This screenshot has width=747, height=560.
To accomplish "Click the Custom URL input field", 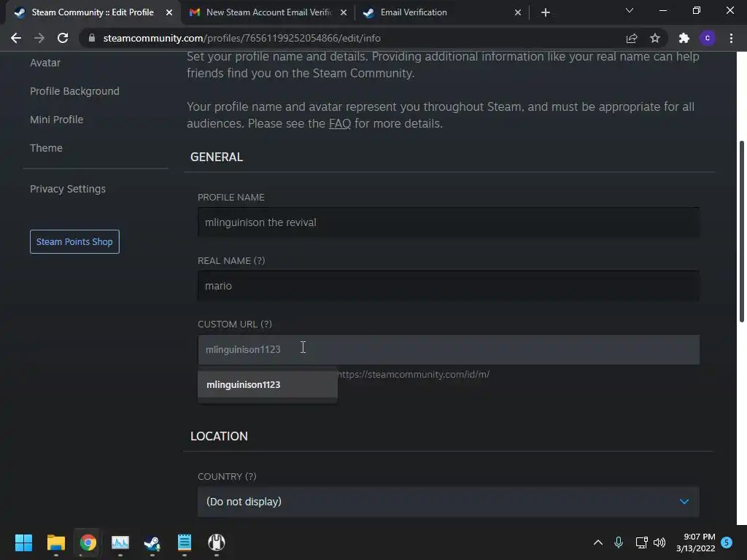I will tap(449, 349).
